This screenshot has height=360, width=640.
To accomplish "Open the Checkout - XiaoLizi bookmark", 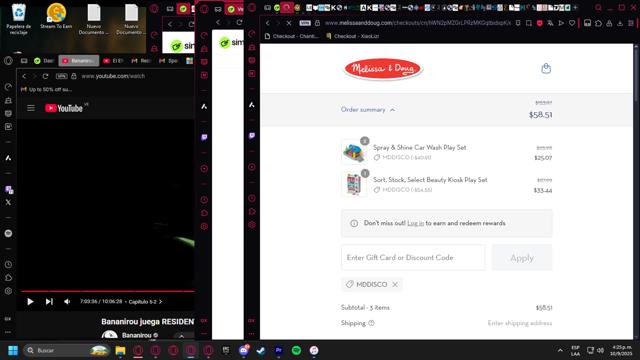I will tap(353, 36).
